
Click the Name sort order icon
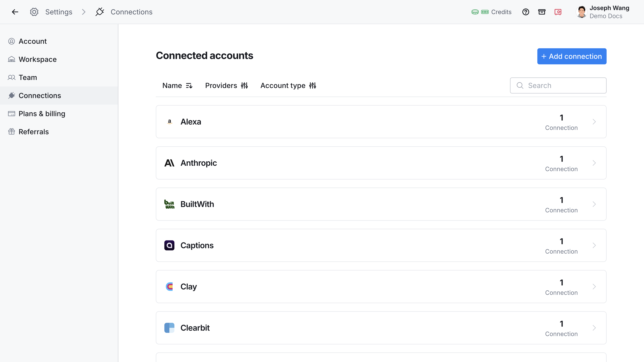[x=189, y=86]
